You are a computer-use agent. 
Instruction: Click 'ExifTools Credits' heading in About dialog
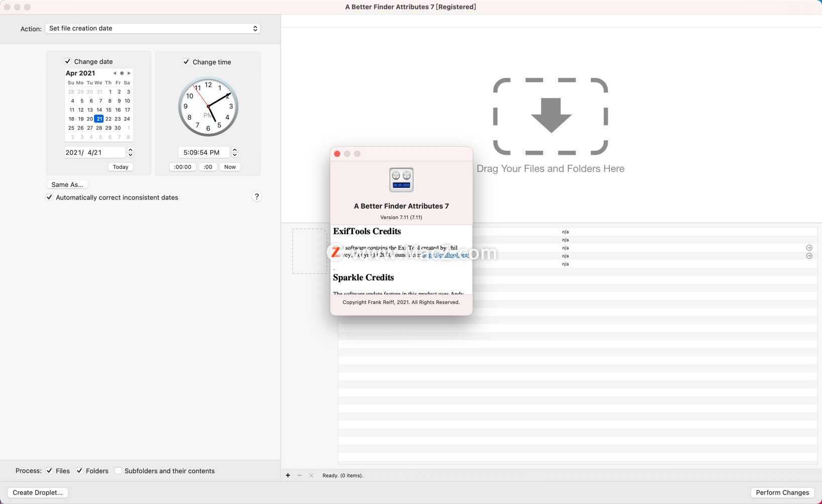click(x=367, y=232)
